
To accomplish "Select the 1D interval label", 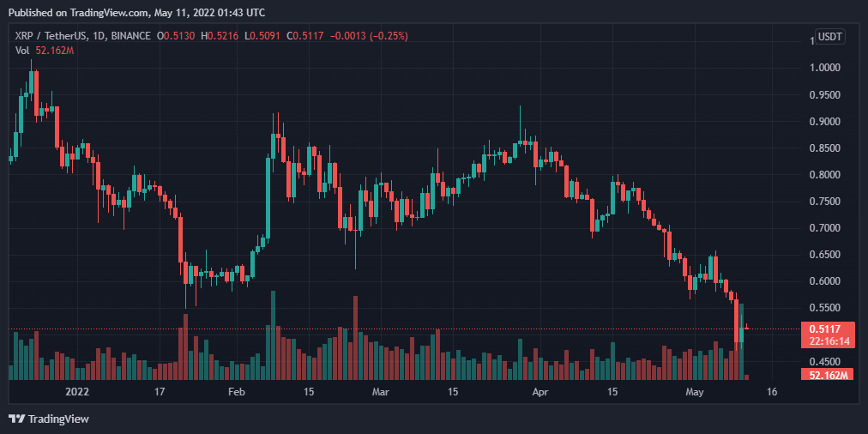I will 99,36.
